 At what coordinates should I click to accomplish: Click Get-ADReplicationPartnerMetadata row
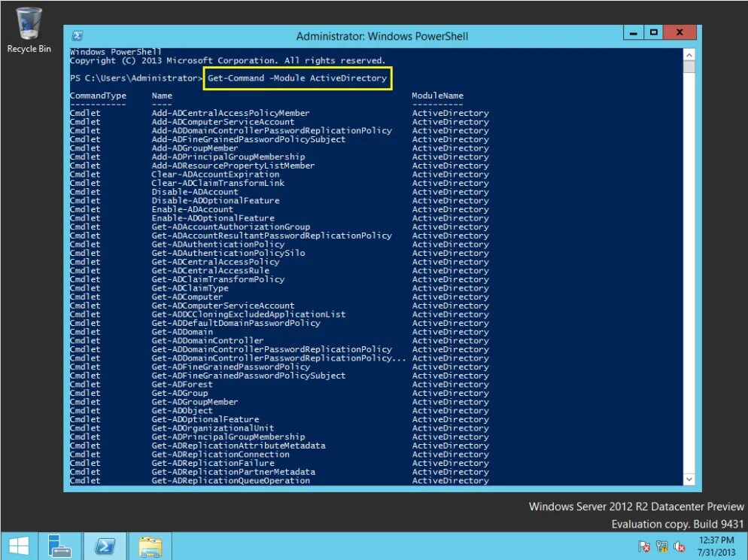(x=279, y=471)
